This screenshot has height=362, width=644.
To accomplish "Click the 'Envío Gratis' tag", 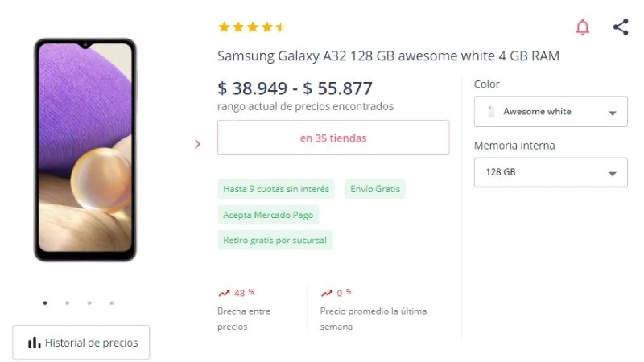I will tap(375, 189).
